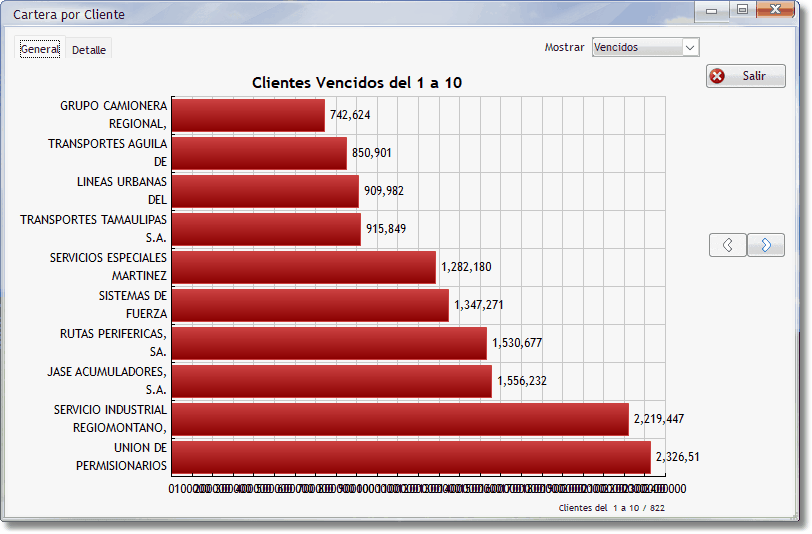Image resolution: width=812 pixels, height=534 pixels.
Task: Click the chart title Clientes Vencidos del 1 a 10
Action: click(x=357, y=83)
